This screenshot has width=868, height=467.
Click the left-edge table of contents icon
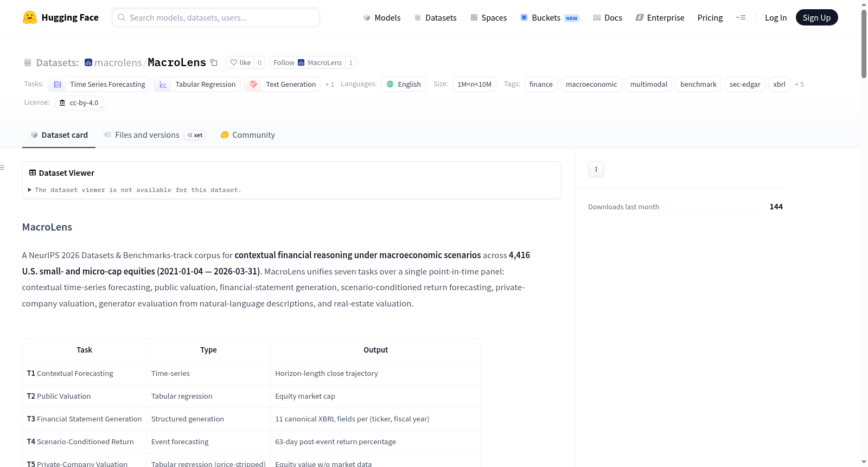pos(3,168)
